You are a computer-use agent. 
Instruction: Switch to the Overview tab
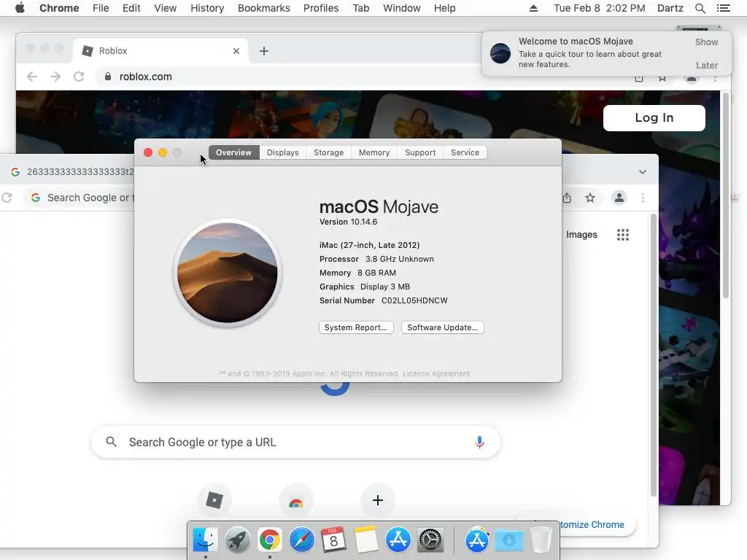[233, 152]
